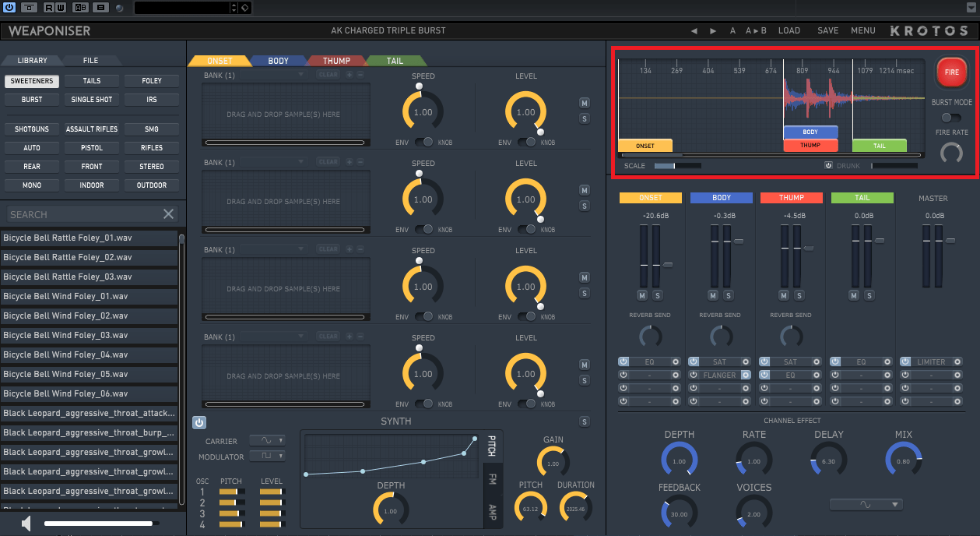The width and height of the screenshot is (980, 536).
Task: Open channel effect LFO waveform dropdown
Action: [x=866, y=505]
